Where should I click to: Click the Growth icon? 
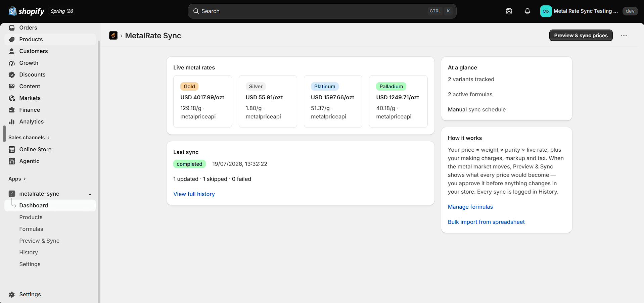[12, 63]
